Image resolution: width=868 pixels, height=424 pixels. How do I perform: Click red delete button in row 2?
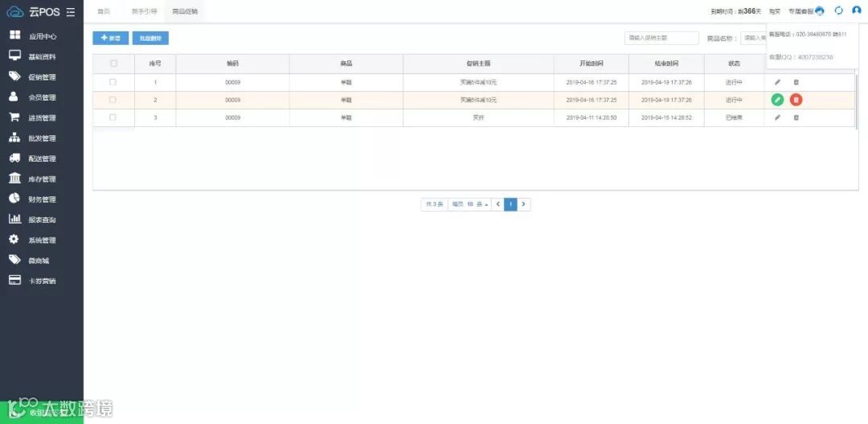tap(796, 100)
